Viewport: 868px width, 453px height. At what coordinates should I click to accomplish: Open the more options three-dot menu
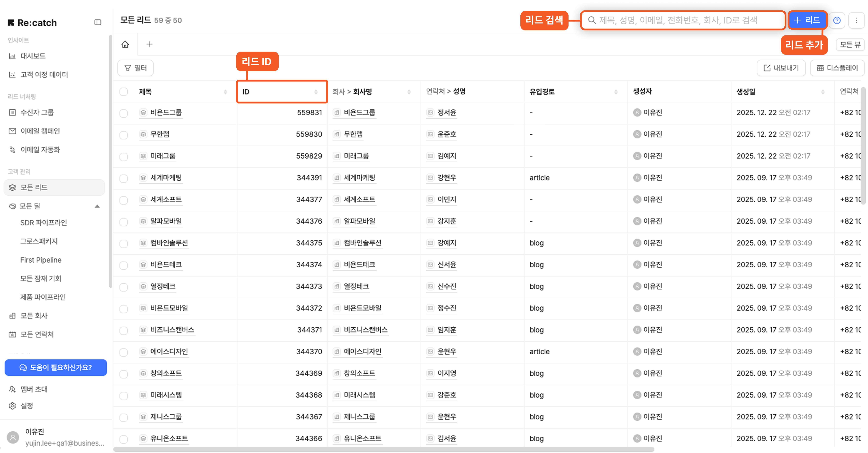[857, 20]
